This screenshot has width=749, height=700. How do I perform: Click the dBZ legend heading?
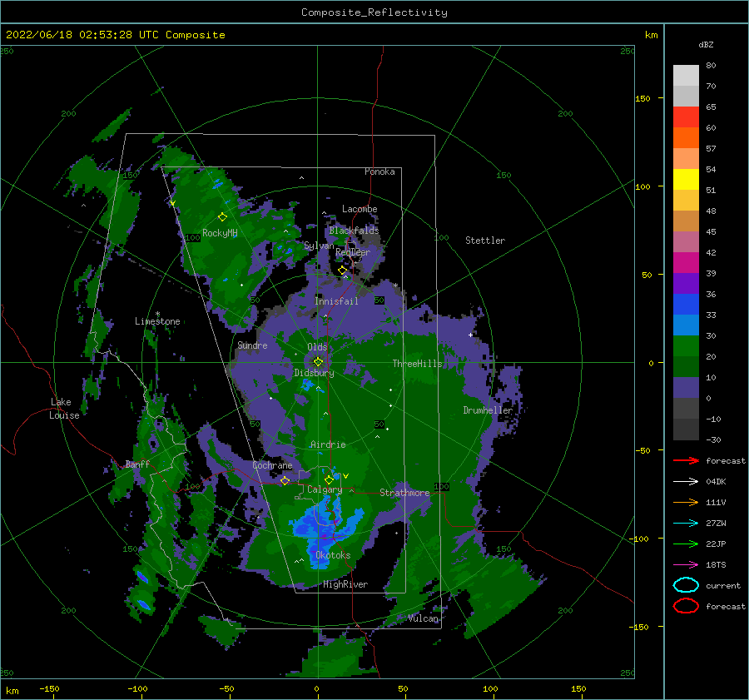tap(706, 44)
